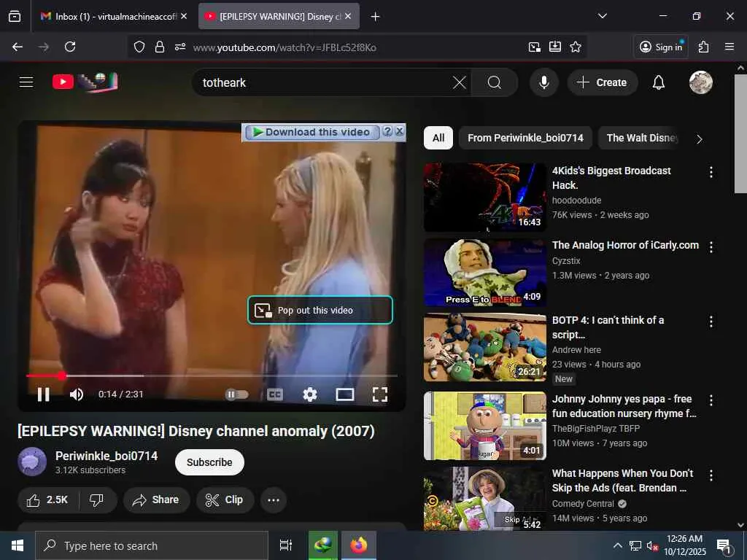The width and height of the screenshot is (747, 560).
Task: Mute the video with the speaker icon
Action: click(76, 394)
